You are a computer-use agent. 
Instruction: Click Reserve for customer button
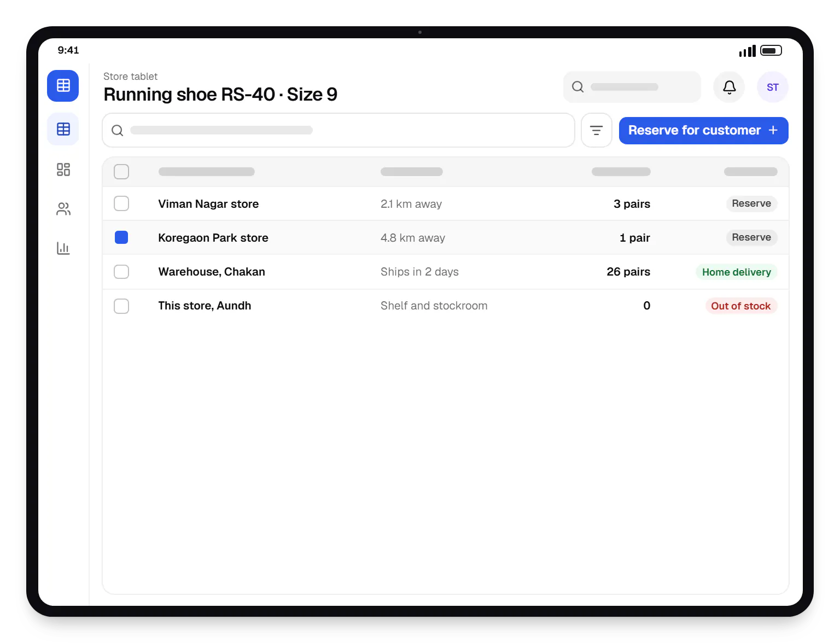[x=703, y=131]
